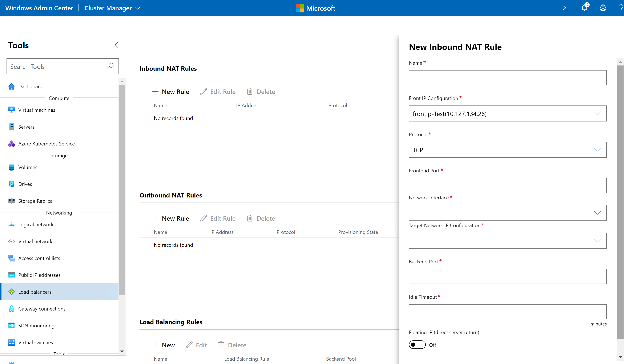Collapse the Tools pane with the chevron
This screenshot has height=364, width=624.
(x=117, y=45)
